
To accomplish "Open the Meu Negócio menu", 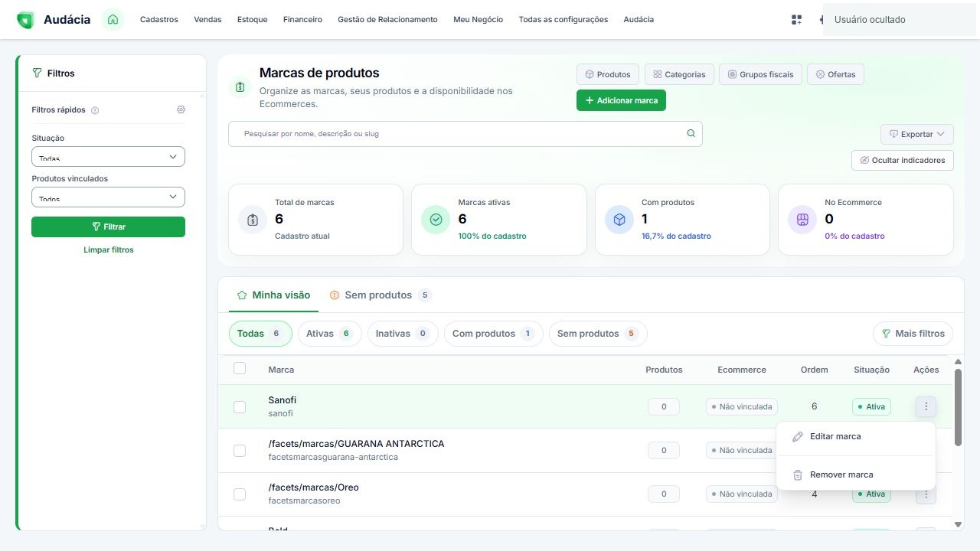I will pyautogui.click(x=479, y=20).
